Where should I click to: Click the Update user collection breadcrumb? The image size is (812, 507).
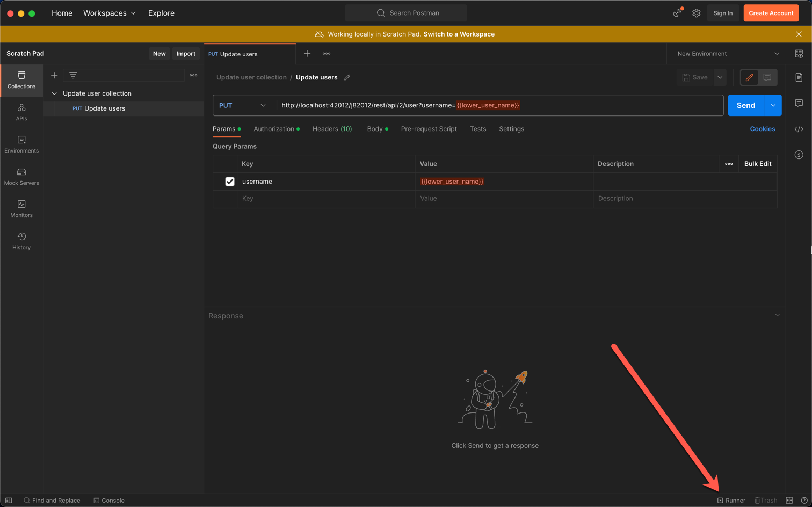(x=251, y=77)
